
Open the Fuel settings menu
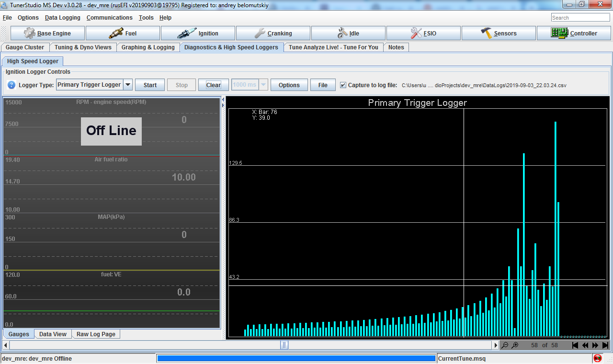123,34
